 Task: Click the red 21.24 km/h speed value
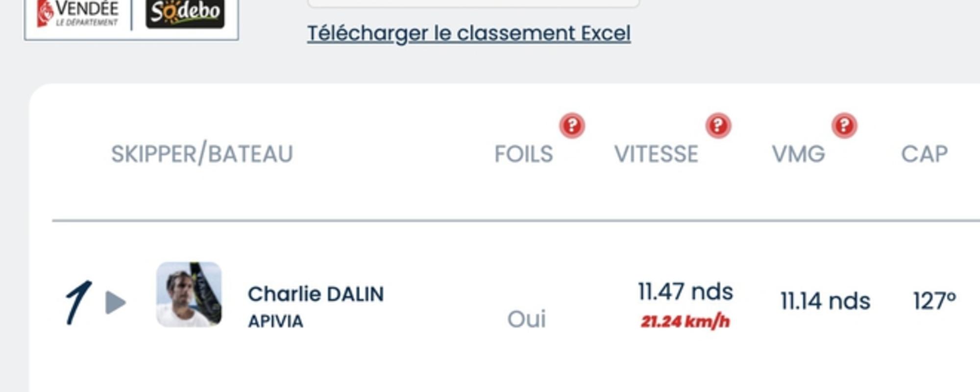point(685,321)
